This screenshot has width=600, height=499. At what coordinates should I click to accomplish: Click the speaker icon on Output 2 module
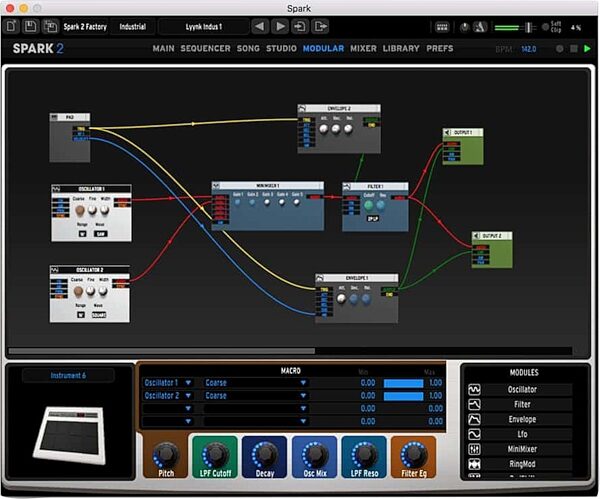point(476,236)
